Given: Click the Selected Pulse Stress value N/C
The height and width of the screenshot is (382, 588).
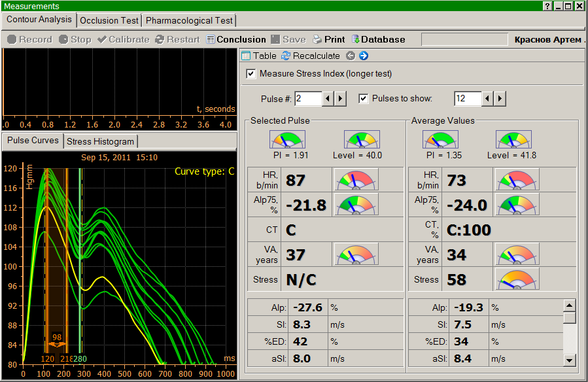Looking at the screenshot, I should click(x=301, y=280).
